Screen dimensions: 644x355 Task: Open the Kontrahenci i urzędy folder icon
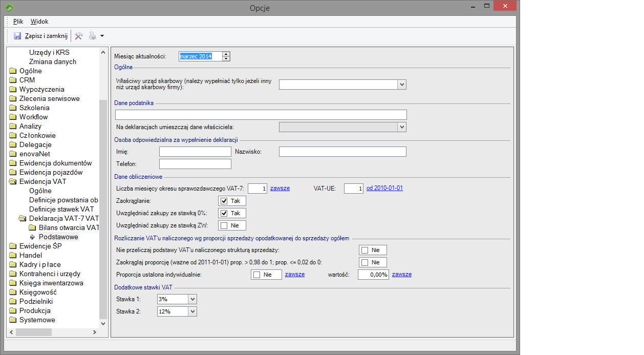pyautogui.click(x=13, y=274)
